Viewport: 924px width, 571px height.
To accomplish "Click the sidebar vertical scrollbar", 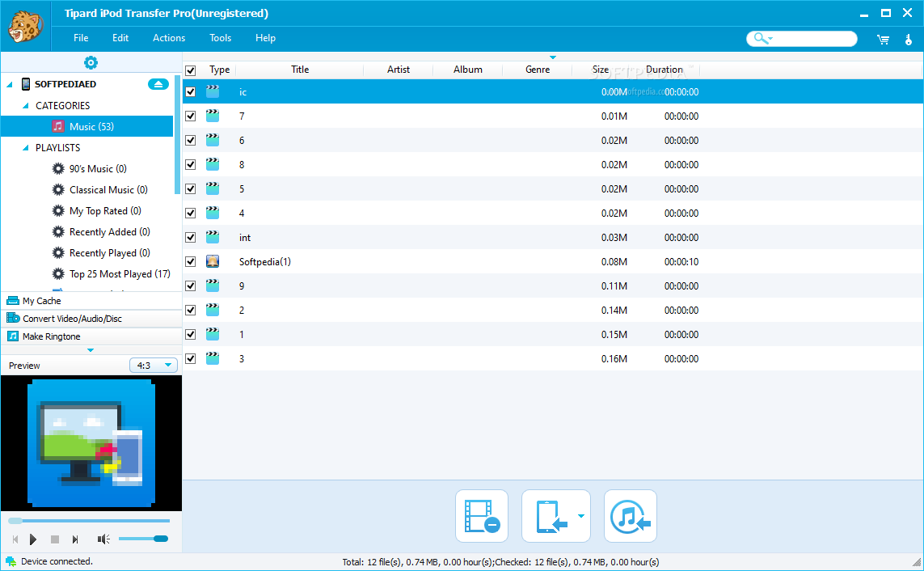I will point(177,134).
